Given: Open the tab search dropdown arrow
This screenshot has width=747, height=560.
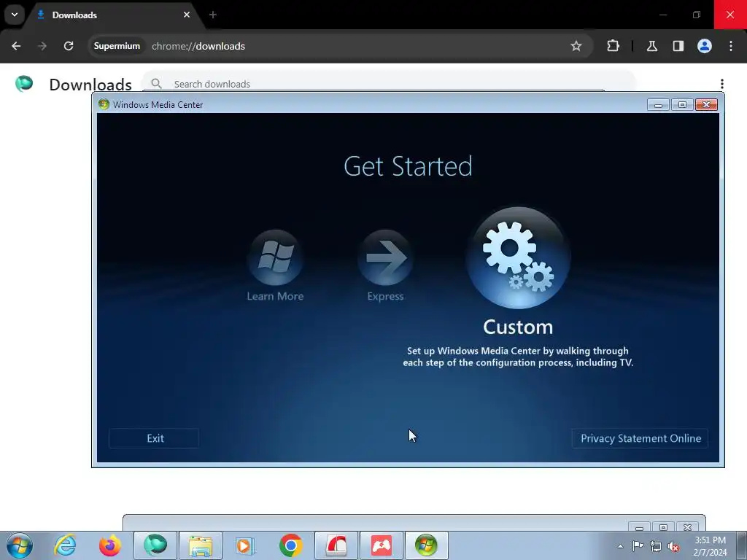Looking at the screenshot, I should point(15,15).
